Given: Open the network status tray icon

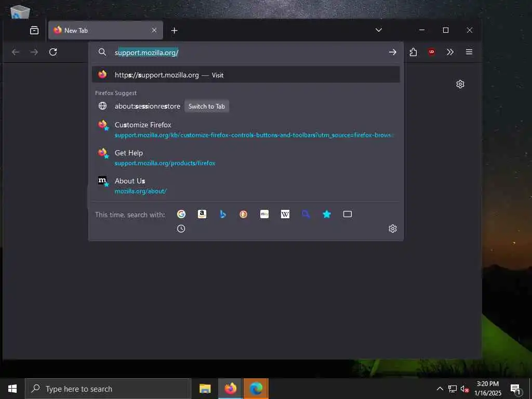Looking at the screenshot, I should (x=453, y=389).
